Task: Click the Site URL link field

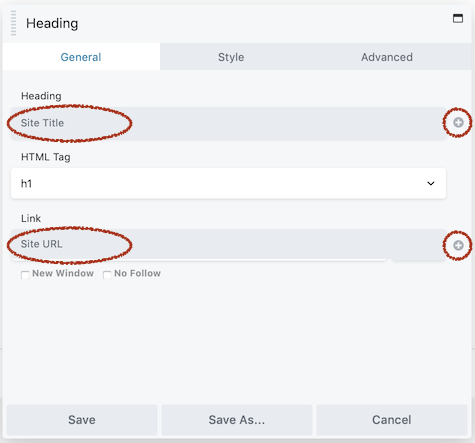Action: pos(228,244)
